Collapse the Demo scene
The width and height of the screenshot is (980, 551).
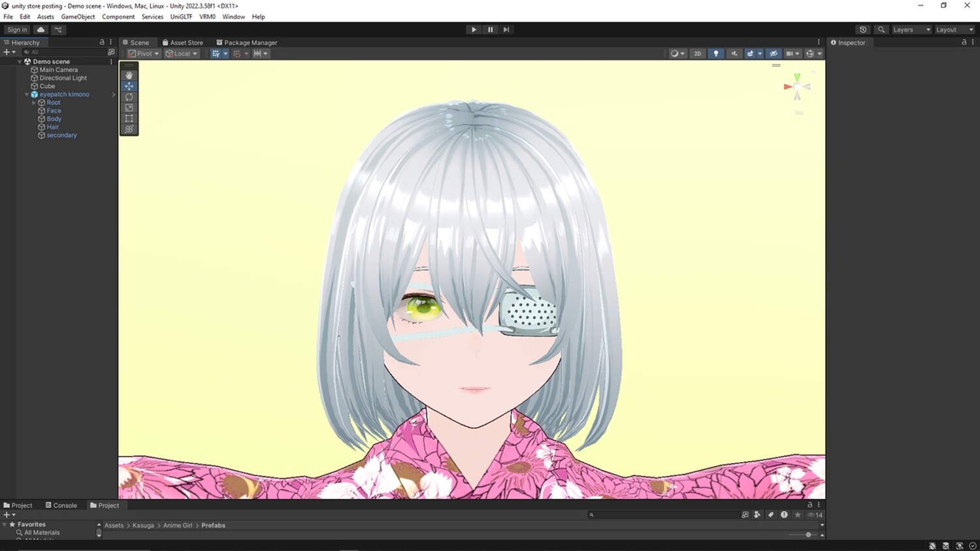point(20,61)
